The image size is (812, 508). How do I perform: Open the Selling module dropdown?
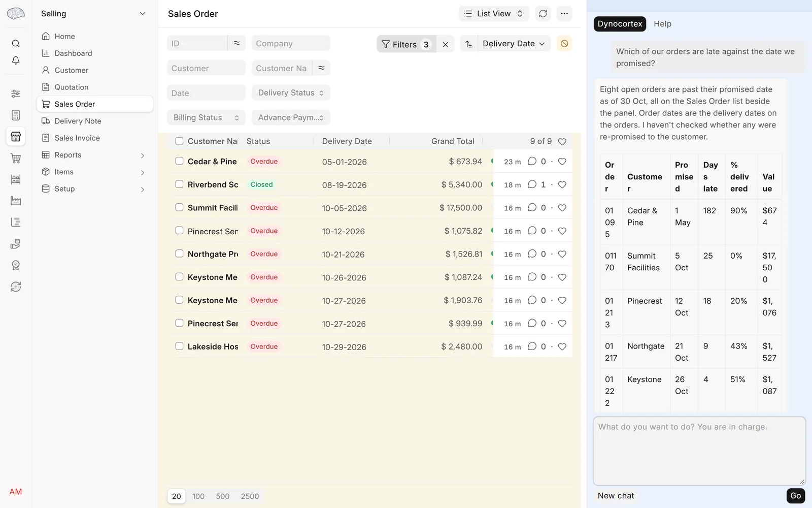pyautogui.click(x=94, y=14)
